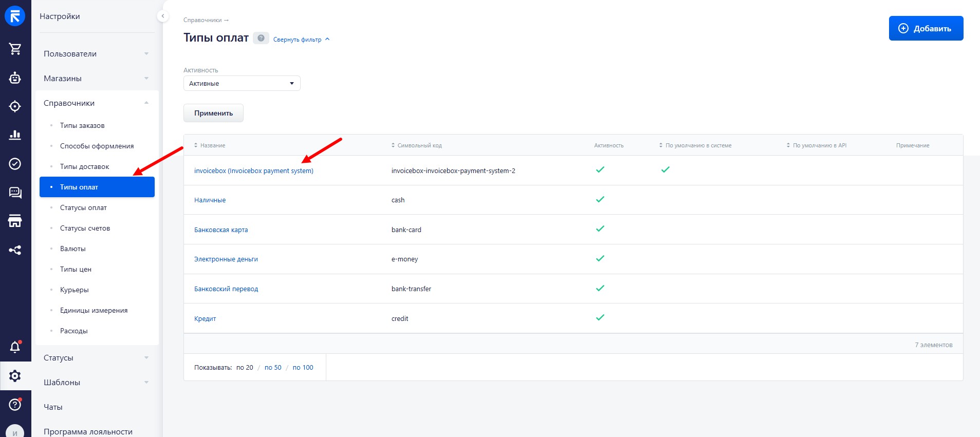Click the Электронные деньги activity checkmark
The height and width of the screenshot is (437, 980).
(x=600, y=258)
